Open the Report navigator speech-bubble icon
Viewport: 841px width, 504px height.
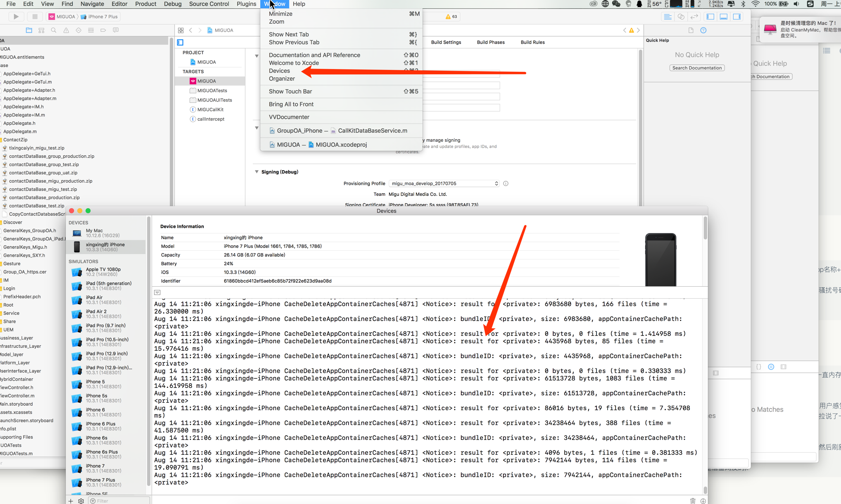click(116, 30)
